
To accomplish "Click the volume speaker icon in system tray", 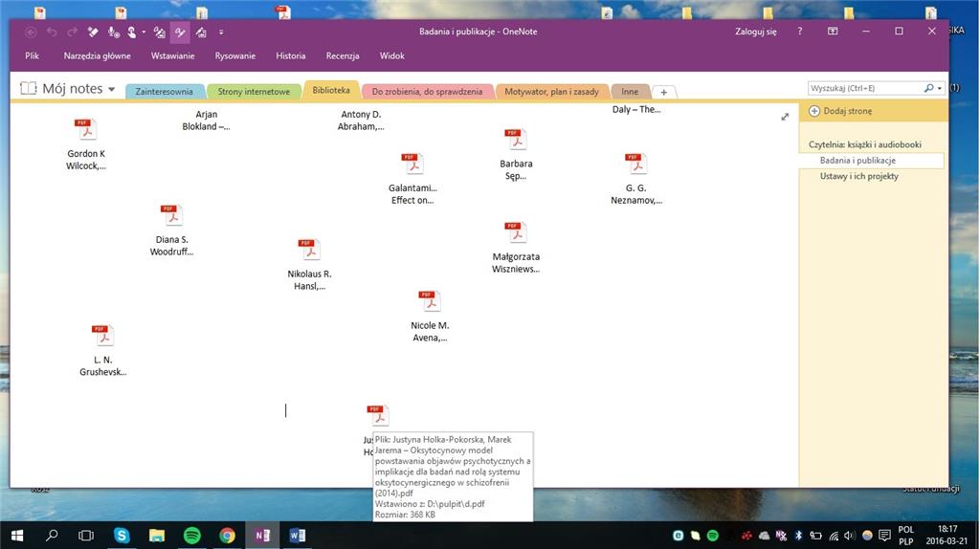I will click(850, 536).
